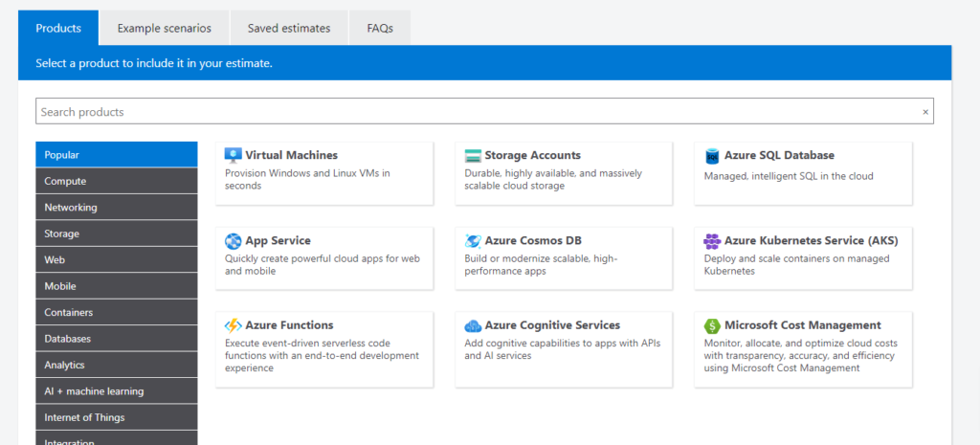Click the Azure SQL Database icon
The width and height of the screenshot is (980, 445).
pos(712,156)
